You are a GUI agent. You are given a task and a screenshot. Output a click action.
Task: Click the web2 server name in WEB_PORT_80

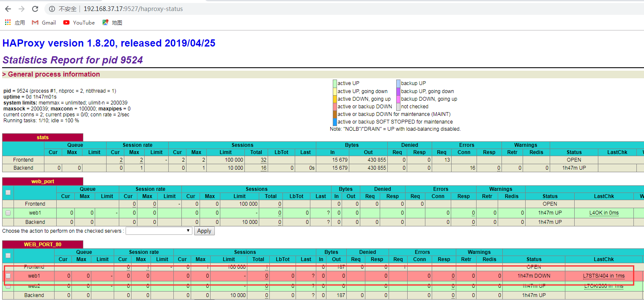pos(34,286)
